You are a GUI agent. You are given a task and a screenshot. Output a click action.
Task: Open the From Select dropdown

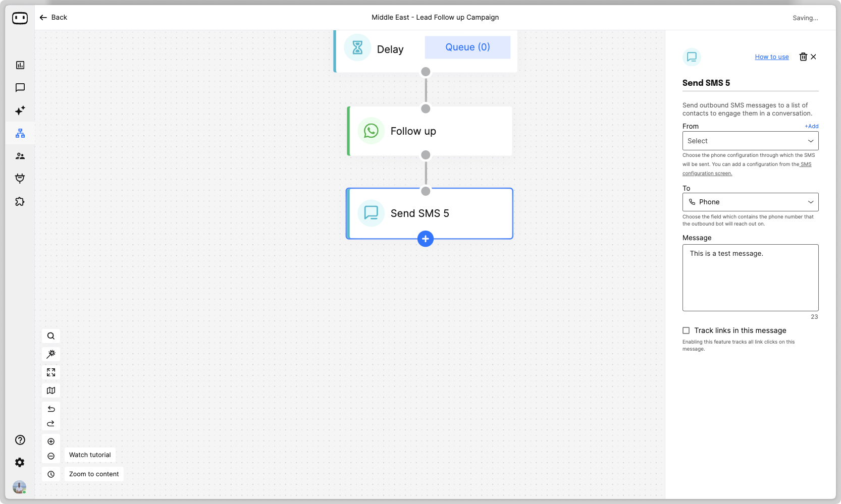click(x=750, y=141)
